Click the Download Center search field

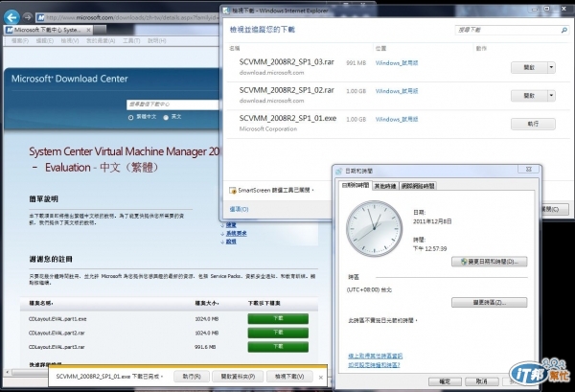pyautogui.click(x=172, y=104)
